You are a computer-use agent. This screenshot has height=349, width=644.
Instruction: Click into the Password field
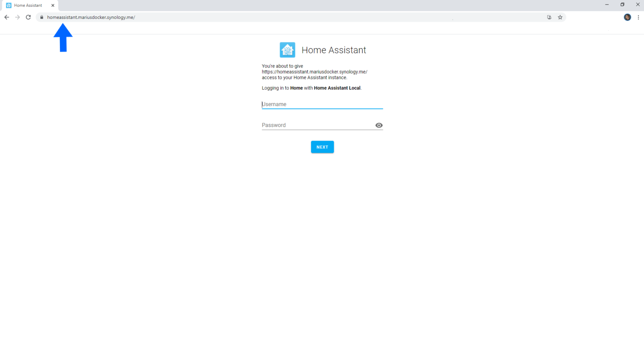[317, 125]
